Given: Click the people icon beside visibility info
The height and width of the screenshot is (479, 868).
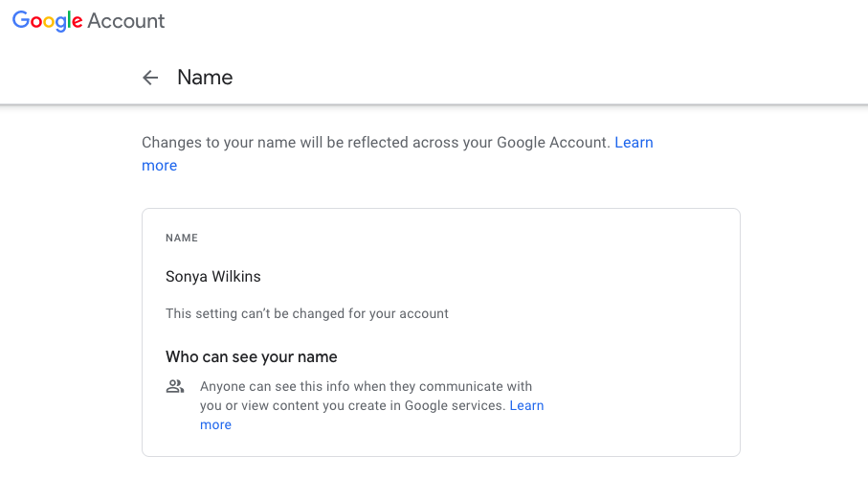Looking at the screenshot, I should [174, 387].
